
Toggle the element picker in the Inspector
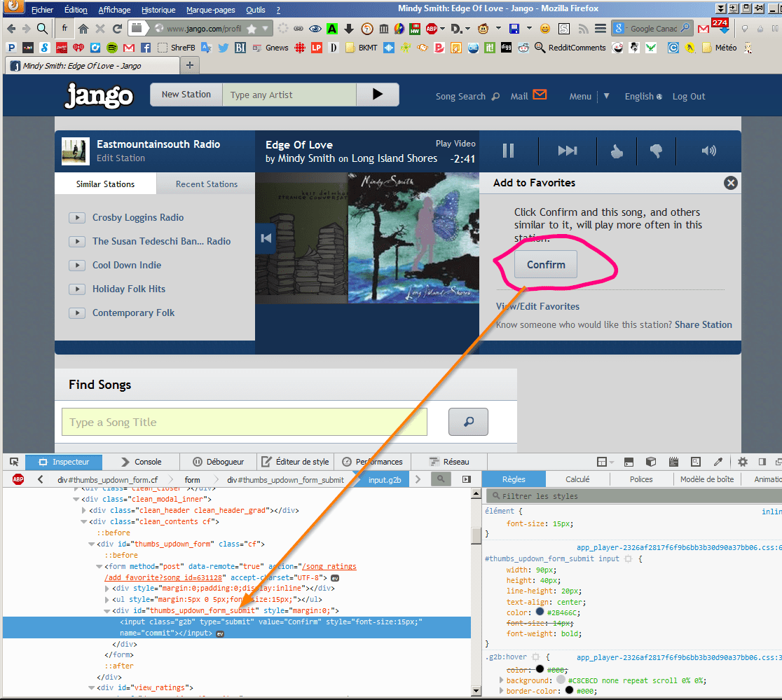pos(13,462)
